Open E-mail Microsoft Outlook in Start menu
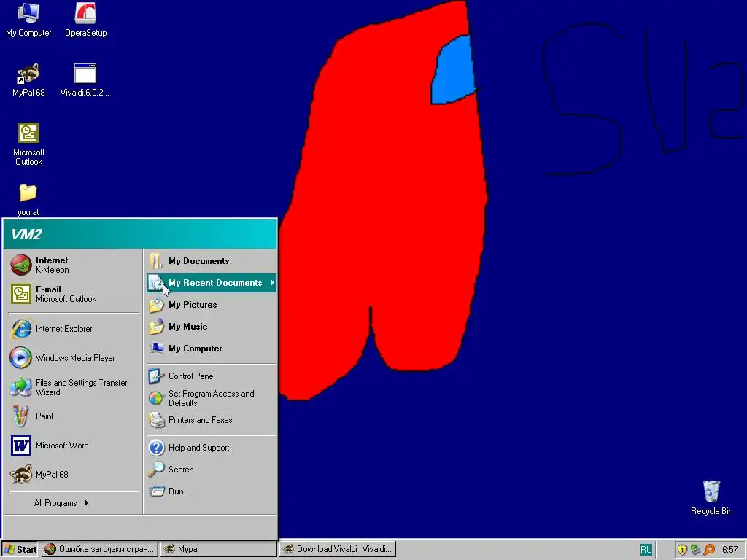This screenshot has height=560, width=747. [74, 294]
